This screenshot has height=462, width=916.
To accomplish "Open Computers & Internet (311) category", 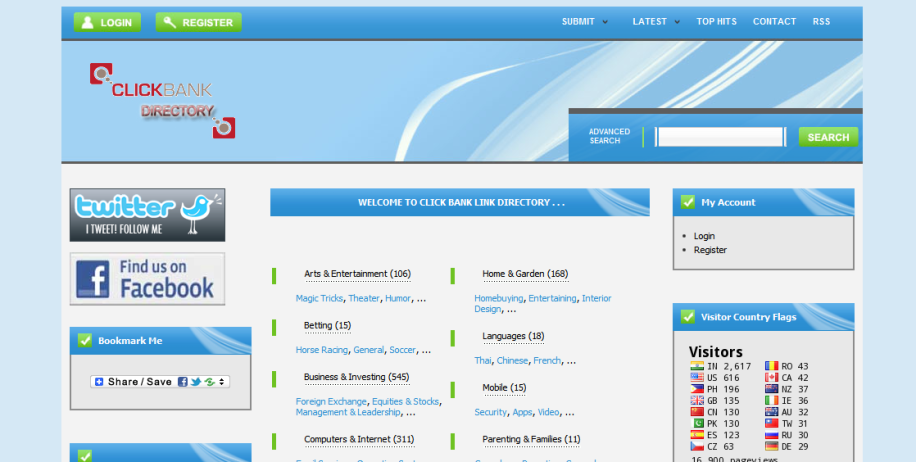I will tap(359, 439).
